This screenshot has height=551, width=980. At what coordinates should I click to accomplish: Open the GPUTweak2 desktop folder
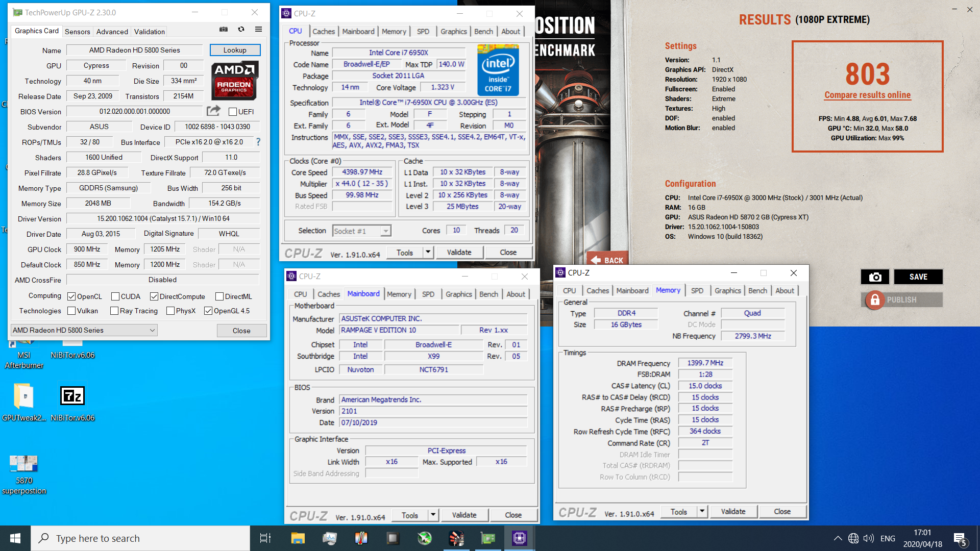coord(23,402)
